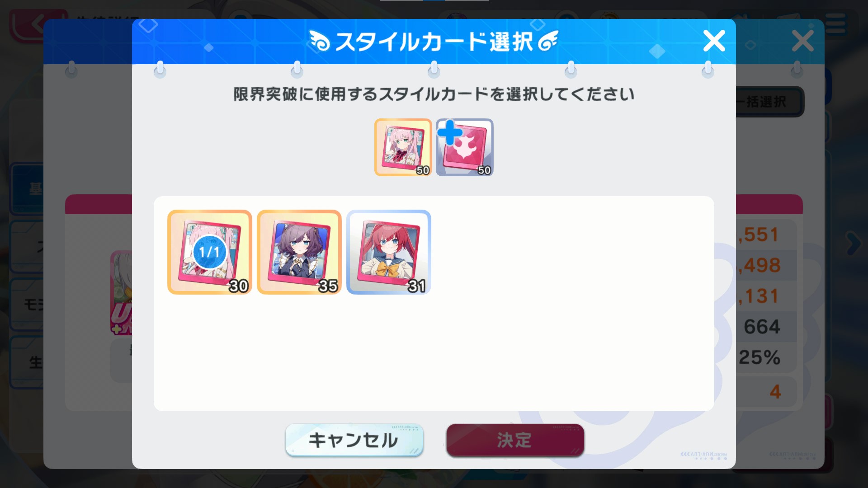Click the wing emblem right of the dialog title

(x=548, y=41)
